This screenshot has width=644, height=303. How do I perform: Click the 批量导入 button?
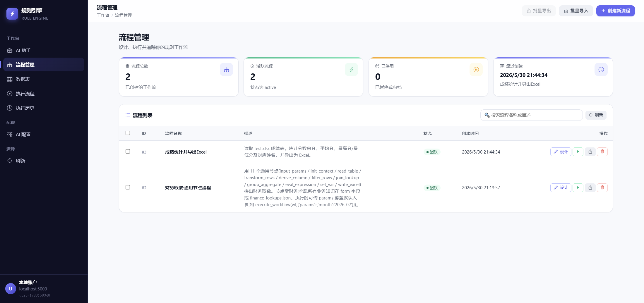[576, 11]
